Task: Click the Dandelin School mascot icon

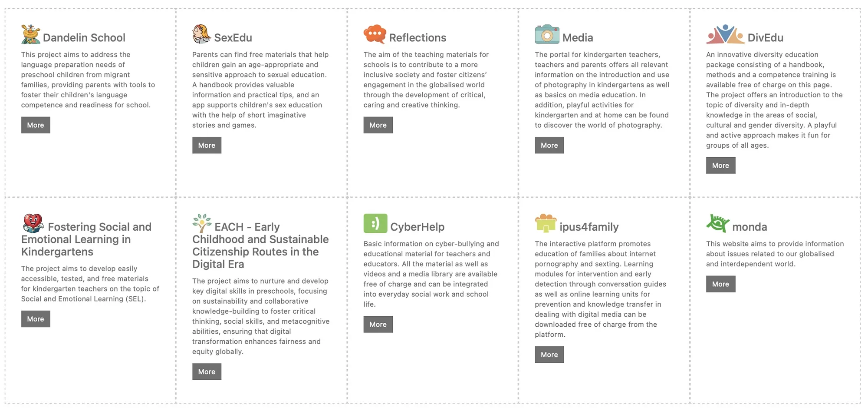Action: (30, 34)
